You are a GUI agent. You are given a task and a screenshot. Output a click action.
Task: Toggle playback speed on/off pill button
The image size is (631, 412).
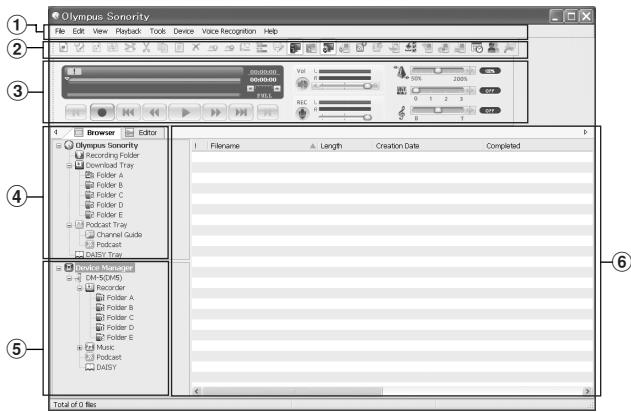click(x=490, y=71)
